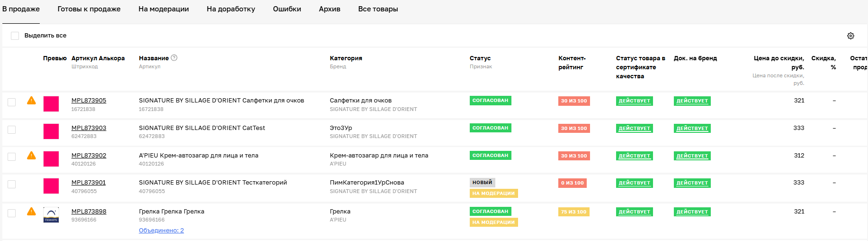Image resolution: width=868 pixels, height=241 pixels.
Task: Click category Это3Ур
Action: tap(341, 128)
